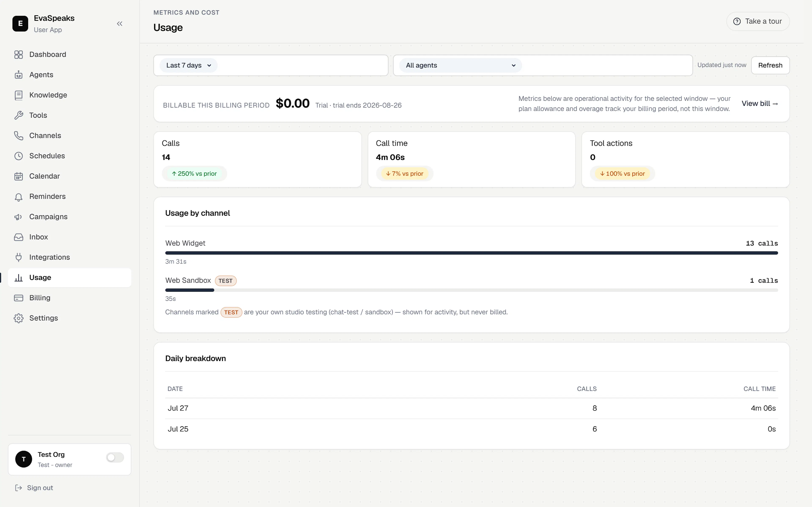Click the Take a tour button
Screen dimensions: 812x507
(x=758, y=22)
